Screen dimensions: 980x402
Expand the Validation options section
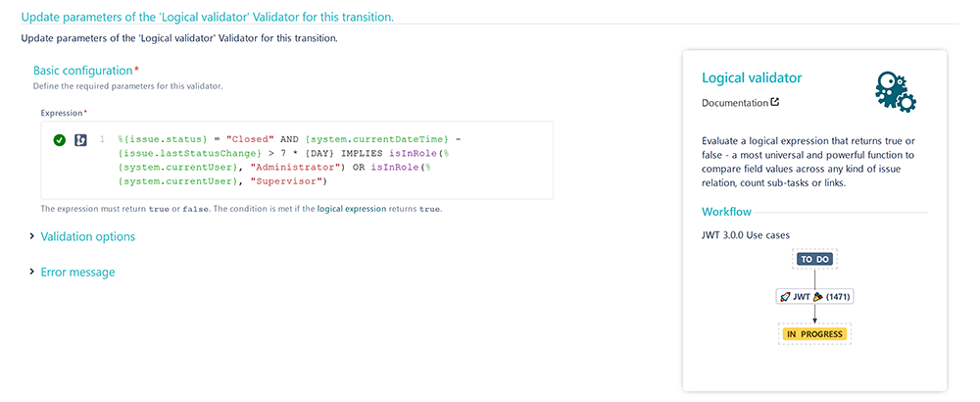(32, 236)
